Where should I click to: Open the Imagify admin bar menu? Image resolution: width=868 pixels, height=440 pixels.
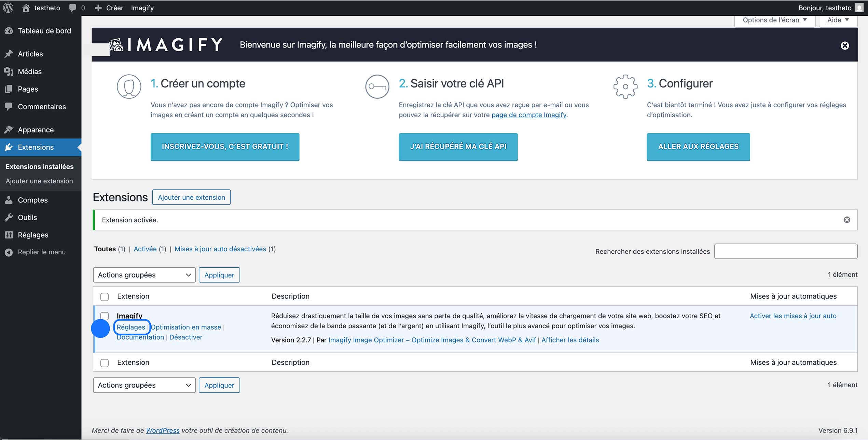142,8
